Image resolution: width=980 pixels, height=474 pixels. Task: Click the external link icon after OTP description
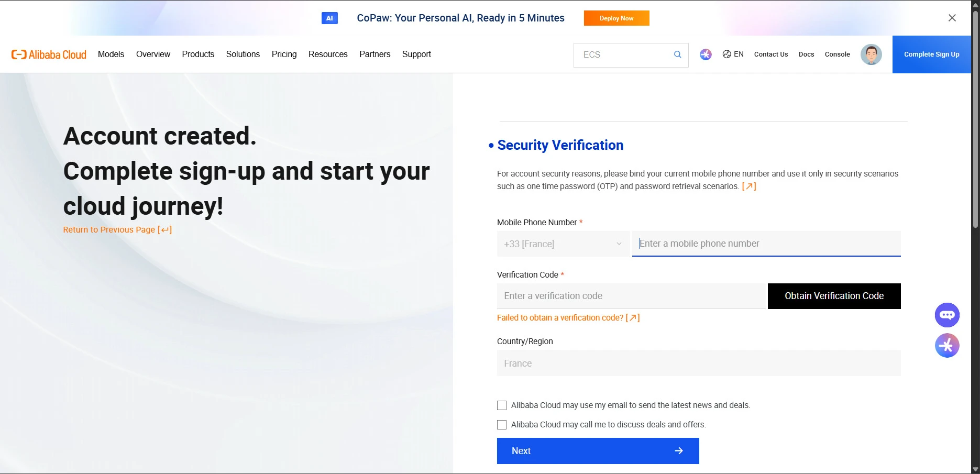[x=749, y=186]
